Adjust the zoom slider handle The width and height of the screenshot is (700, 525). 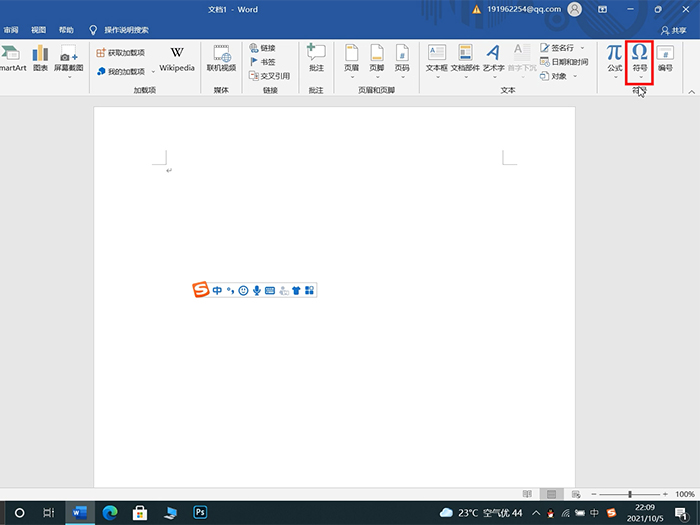click(x=630, y=494)
